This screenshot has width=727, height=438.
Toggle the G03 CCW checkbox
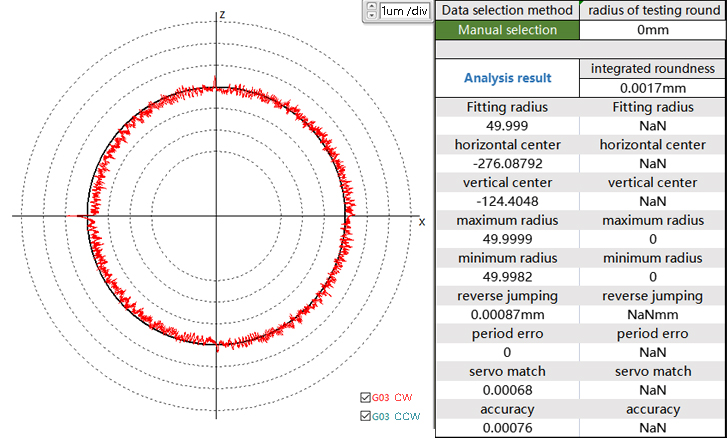[365, 416]
